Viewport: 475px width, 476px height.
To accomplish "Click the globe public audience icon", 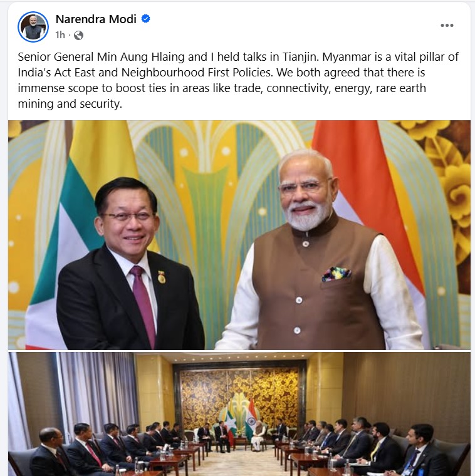I will [78, 36].
